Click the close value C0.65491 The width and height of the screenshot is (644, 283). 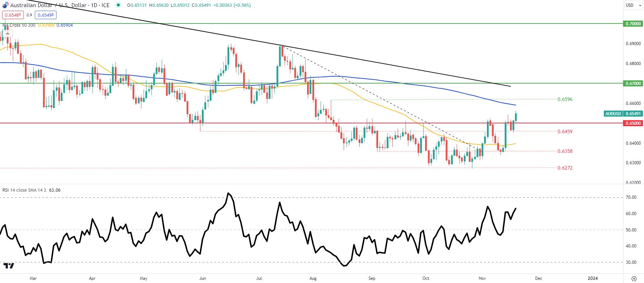pyautogui.click(x=202, y=5)
